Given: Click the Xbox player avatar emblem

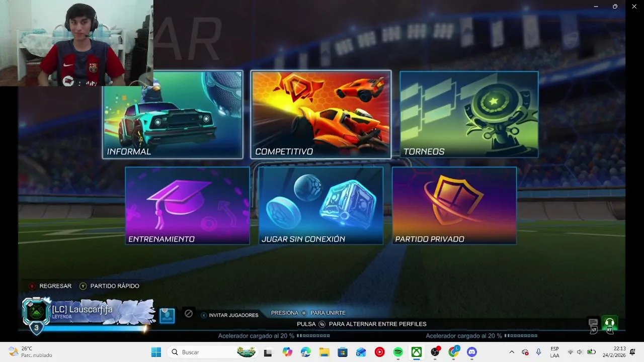Looking at the screenshot, I should [x=36, y=312].
